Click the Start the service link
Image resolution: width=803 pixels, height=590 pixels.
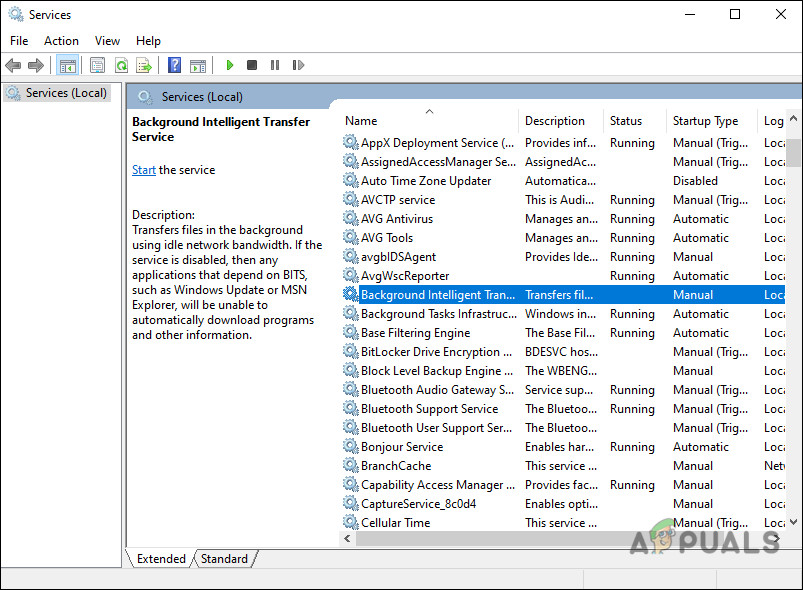coord(144,170)
